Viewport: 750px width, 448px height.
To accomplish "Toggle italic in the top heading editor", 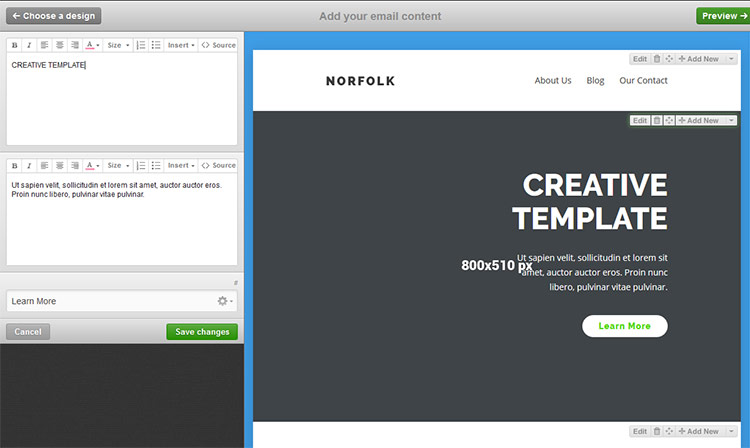I will pos(29,45).
